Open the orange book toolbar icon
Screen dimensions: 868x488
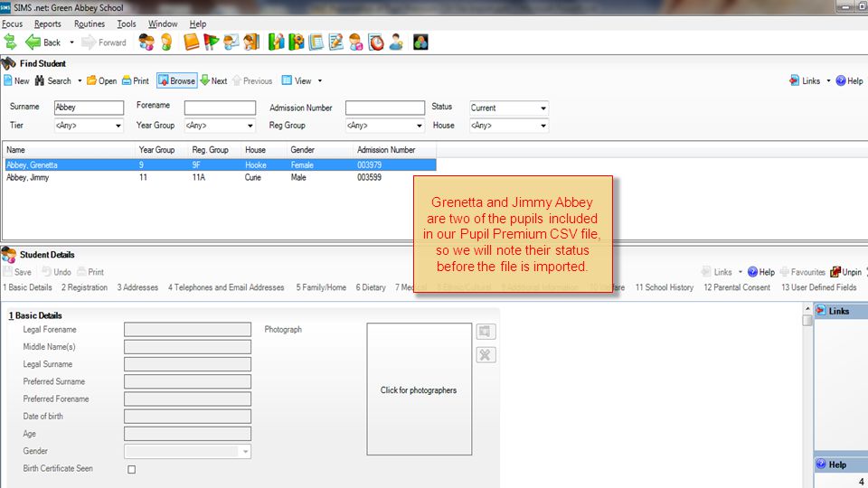[x=191, y=42]
